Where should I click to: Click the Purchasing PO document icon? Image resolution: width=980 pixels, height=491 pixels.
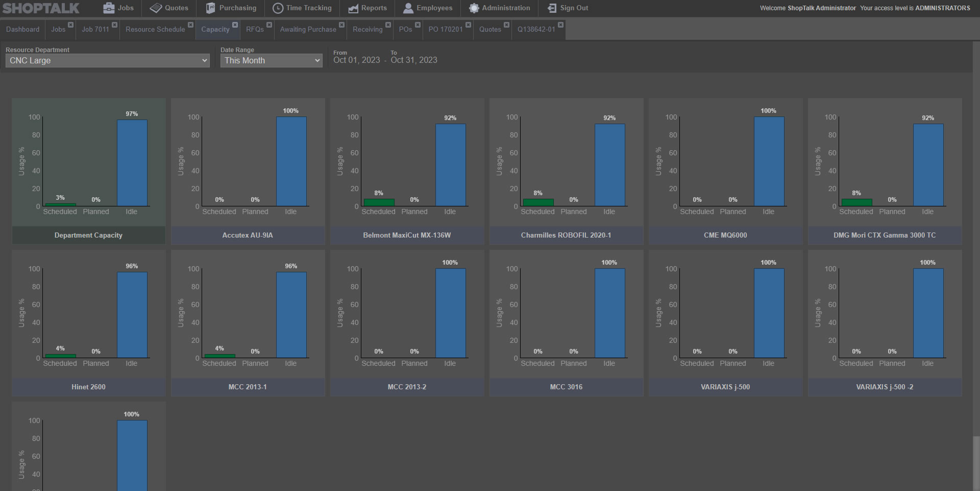pos(210,8)
